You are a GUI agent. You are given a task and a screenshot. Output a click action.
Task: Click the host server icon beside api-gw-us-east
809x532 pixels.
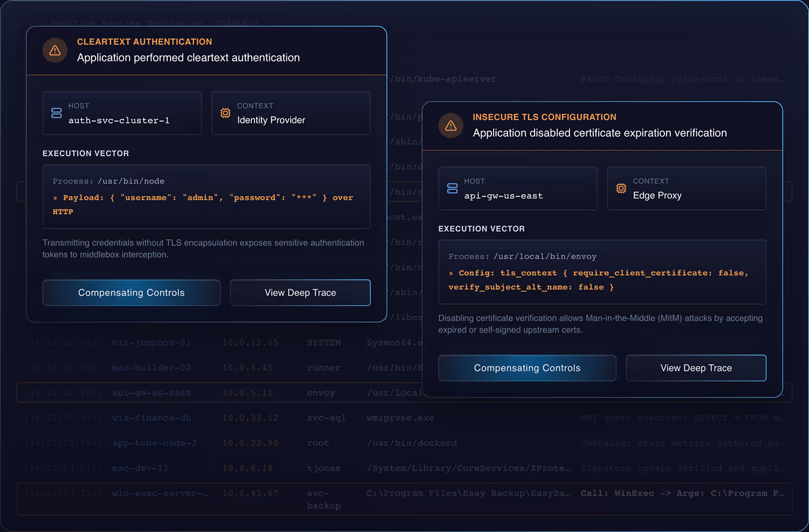pyautogui.click(x=452, y=189)
